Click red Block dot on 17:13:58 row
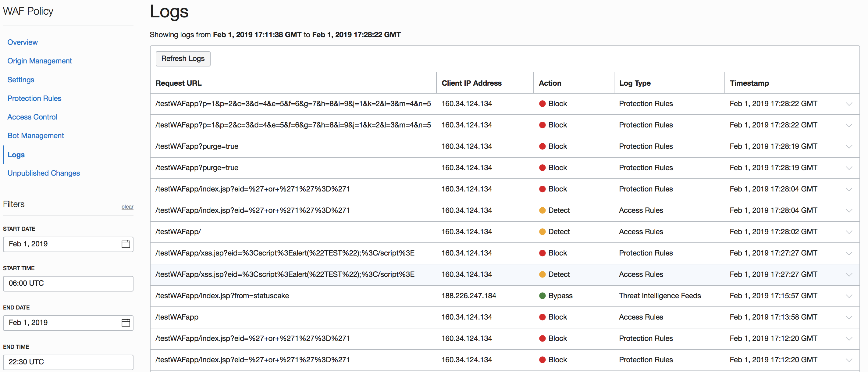 (542, 317)
